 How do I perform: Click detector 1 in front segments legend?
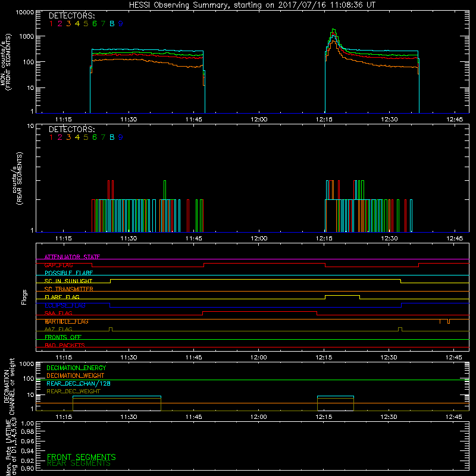pyautogui.click(x=51, y=24)
